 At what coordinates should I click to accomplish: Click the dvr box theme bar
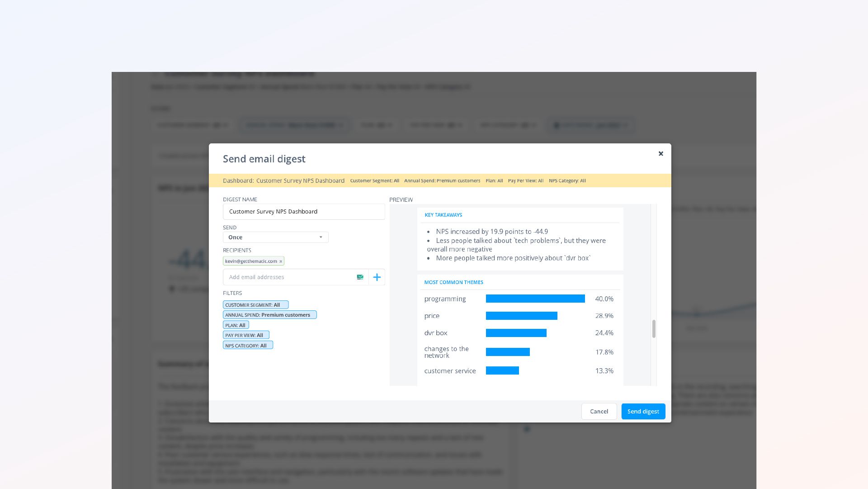[516, 333]
